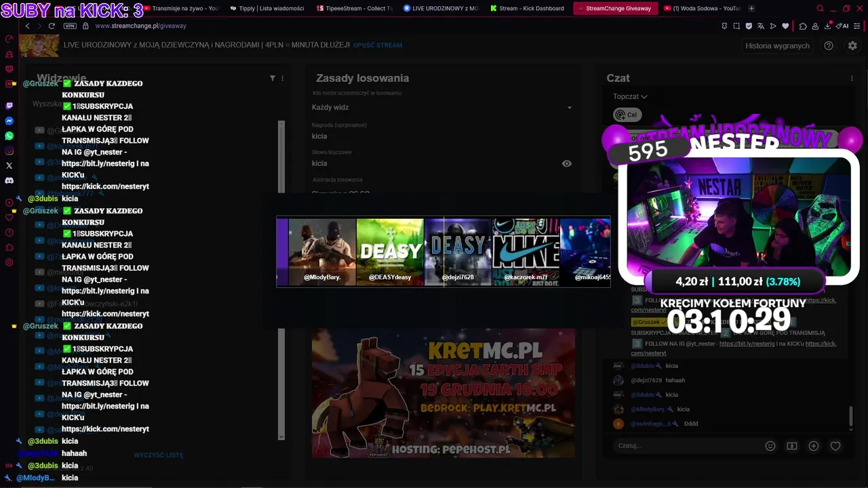Open Instagram from the browser sidebar

tap(9, 150)
